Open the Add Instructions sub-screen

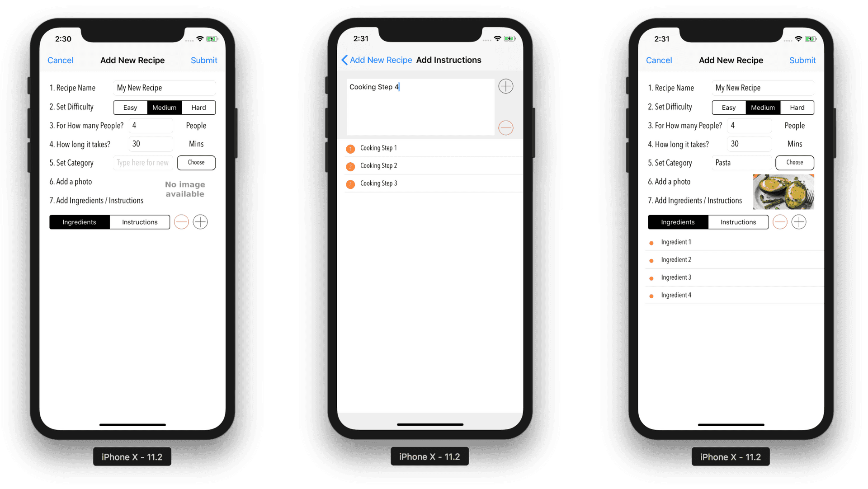[139, 222]
